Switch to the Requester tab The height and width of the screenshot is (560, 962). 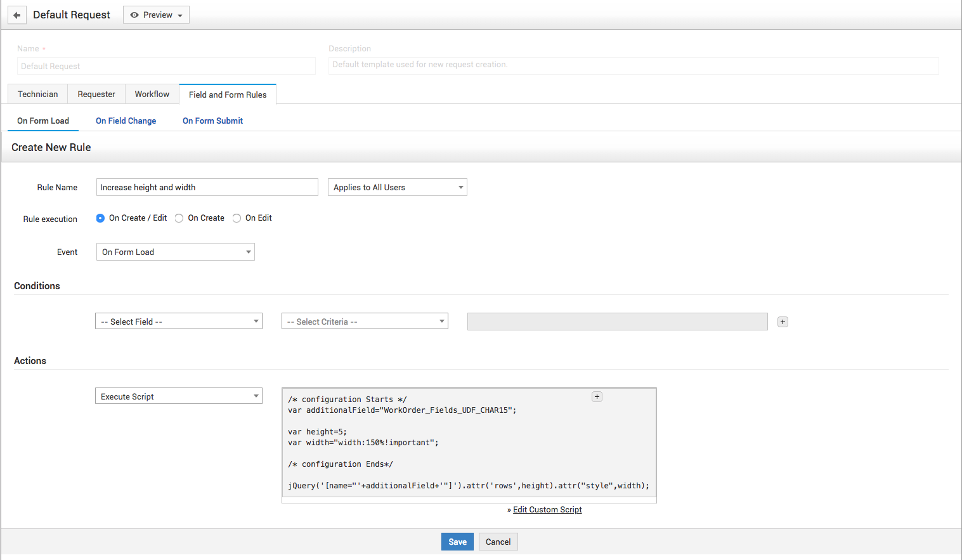click(96, 94)
